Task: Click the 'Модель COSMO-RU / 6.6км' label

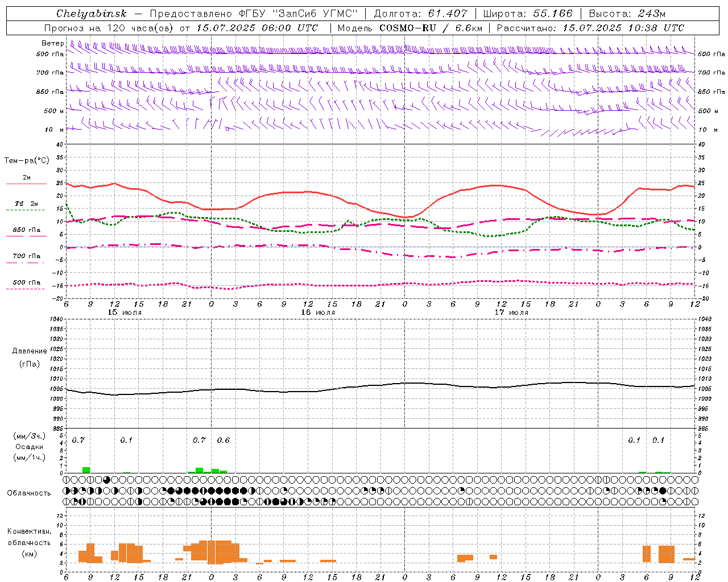Action: (x=410, y=28)
